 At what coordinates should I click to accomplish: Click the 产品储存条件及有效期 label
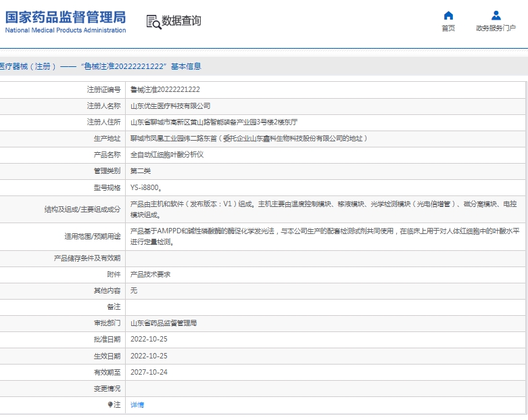(87, 258)
